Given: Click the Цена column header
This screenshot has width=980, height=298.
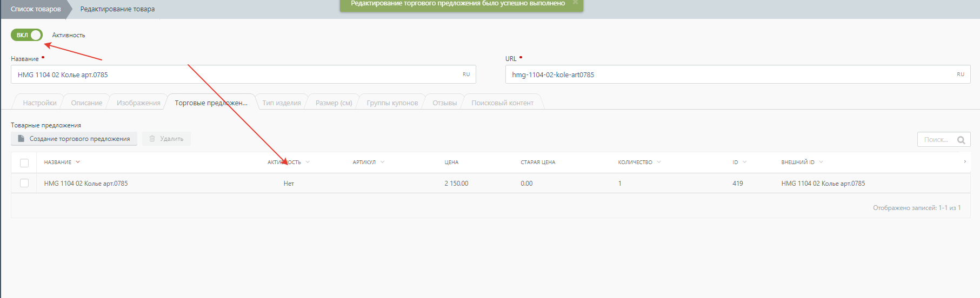Looking at the screenshot, I should (x=451, y=162).
